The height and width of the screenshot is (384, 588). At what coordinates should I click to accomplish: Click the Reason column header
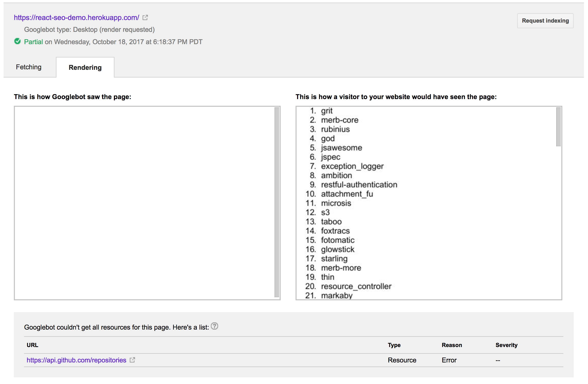pos(452,345)
